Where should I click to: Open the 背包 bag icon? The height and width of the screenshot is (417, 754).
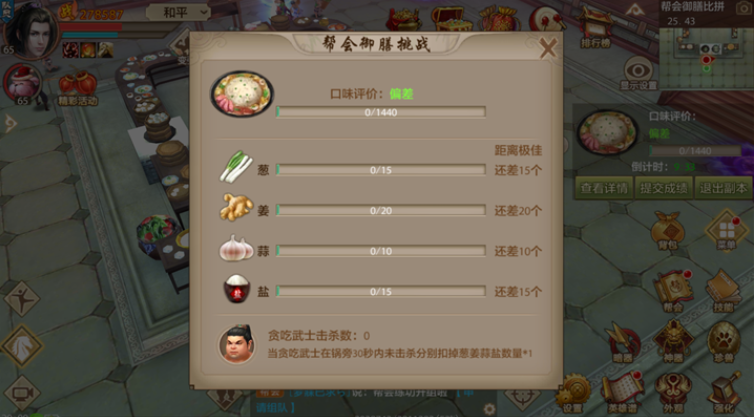[x=668, y=232]
